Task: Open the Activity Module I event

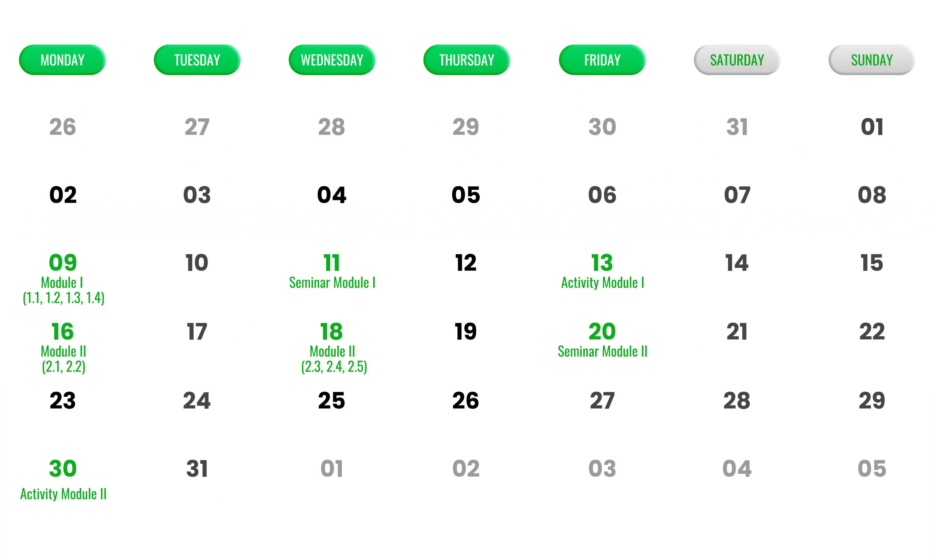Action: click(x=603, y=283)
